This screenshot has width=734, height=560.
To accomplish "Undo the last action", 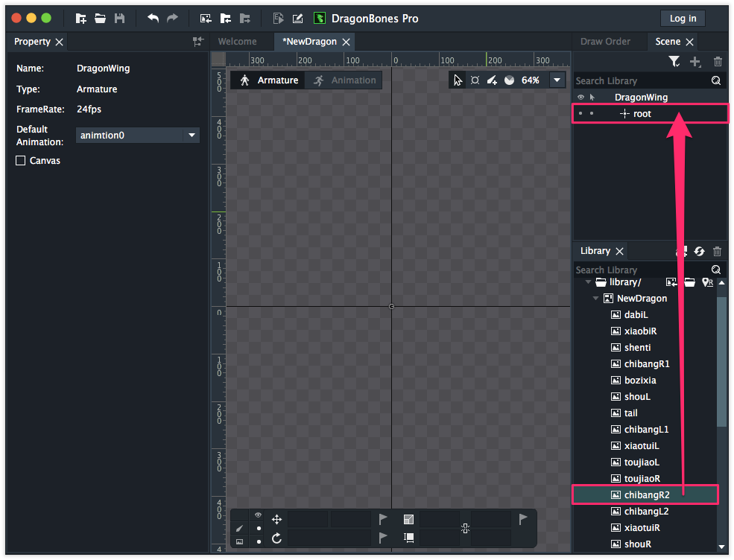I will coord(153,19).
